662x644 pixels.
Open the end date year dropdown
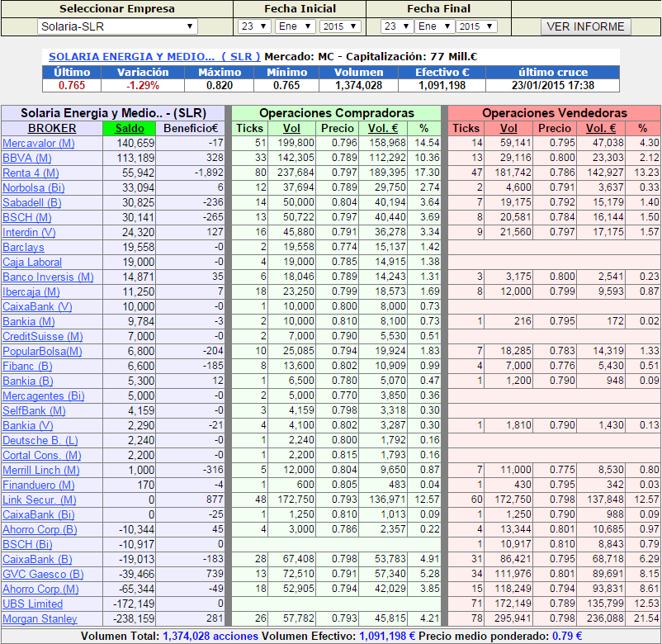click(476, 26)
